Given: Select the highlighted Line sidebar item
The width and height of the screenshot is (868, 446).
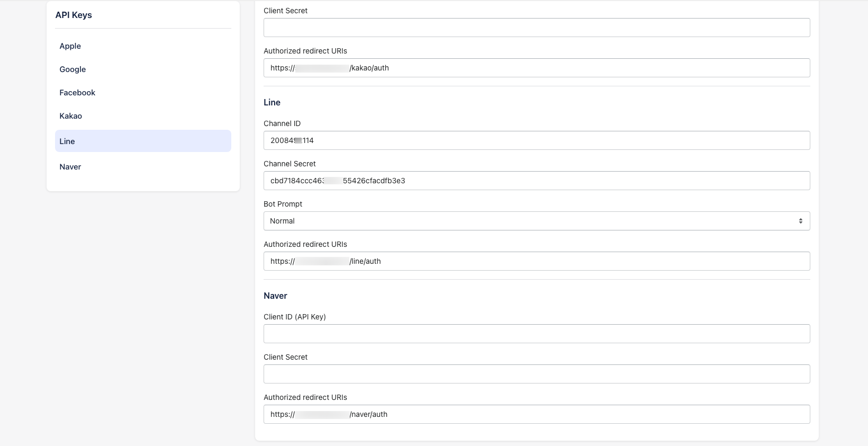Looking at the screenshot, I should (143, 141).
